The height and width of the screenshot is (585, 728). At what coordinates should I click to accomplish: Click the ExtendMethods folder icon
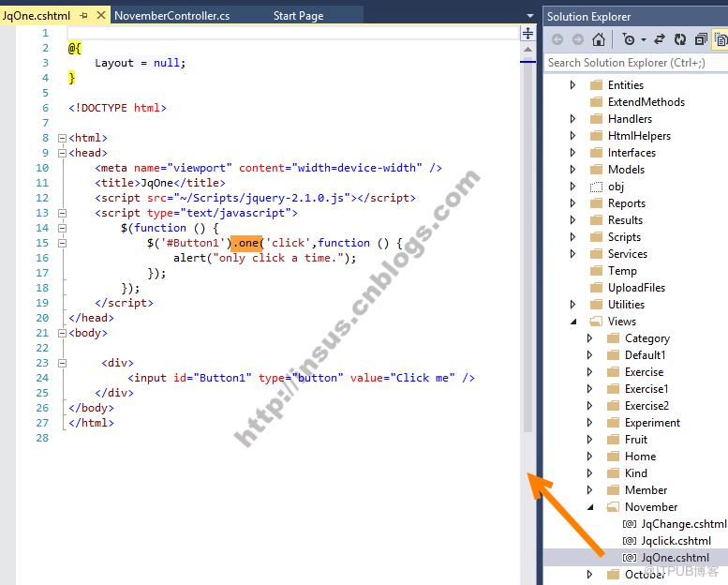click(596, 102)
